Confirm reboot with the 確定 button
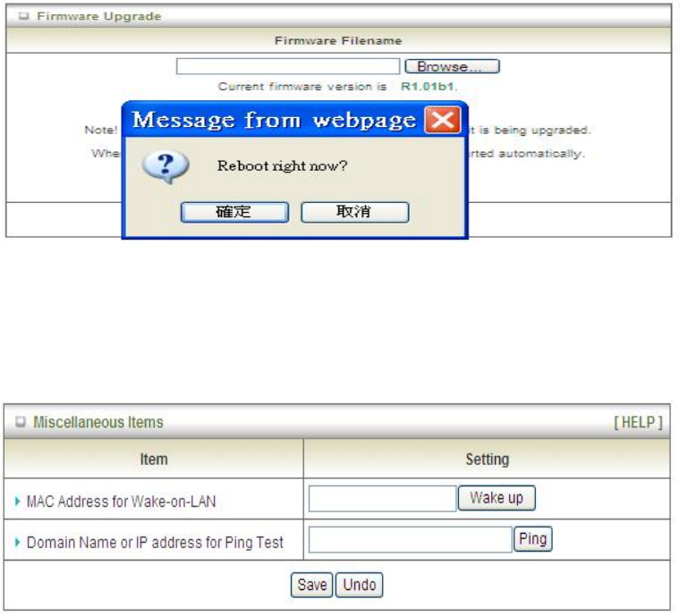The image size is (680, 616). (234, 212)
